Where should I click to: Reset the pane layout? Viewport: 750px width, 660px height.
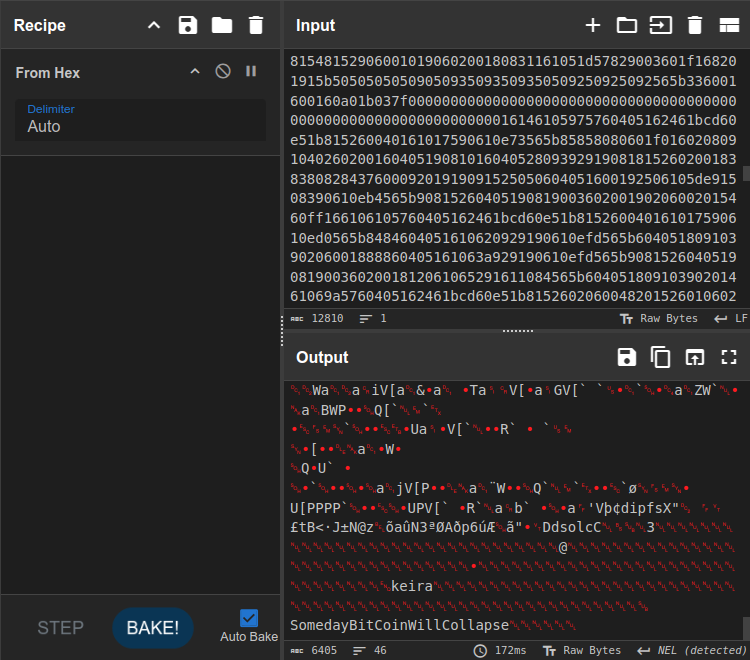[x=729, y=25]
